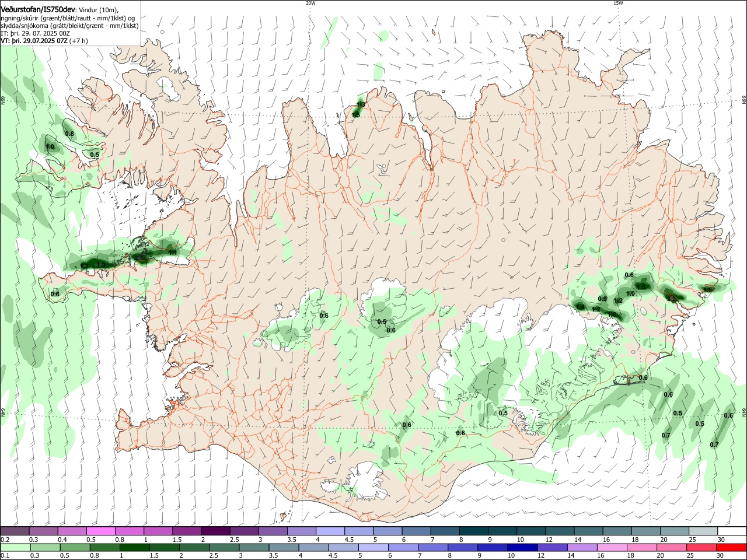747x560 pixels.
Task: Pick the upper-scale swatch between 3 and 3.5
Action: 273,531
